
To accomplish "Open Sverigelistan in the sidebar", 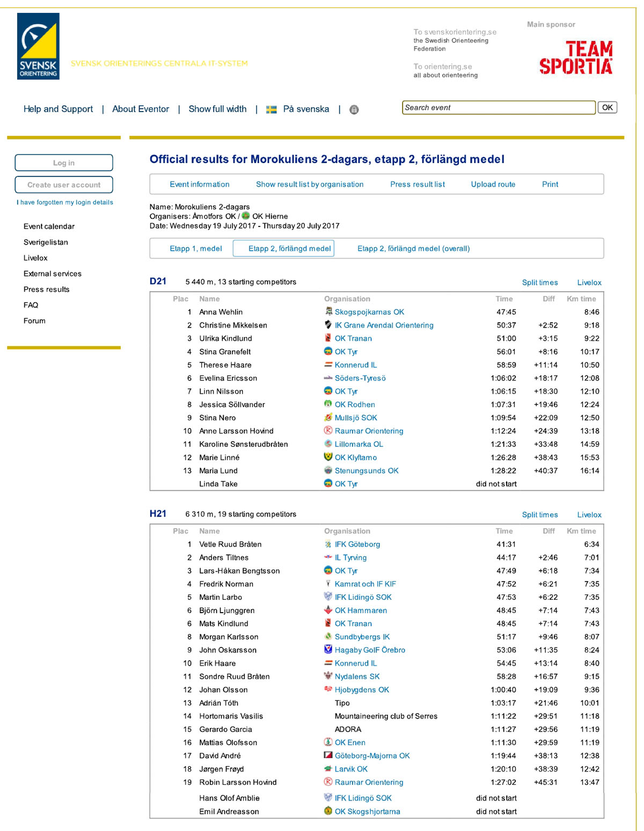I will click(x=46, y=242).
